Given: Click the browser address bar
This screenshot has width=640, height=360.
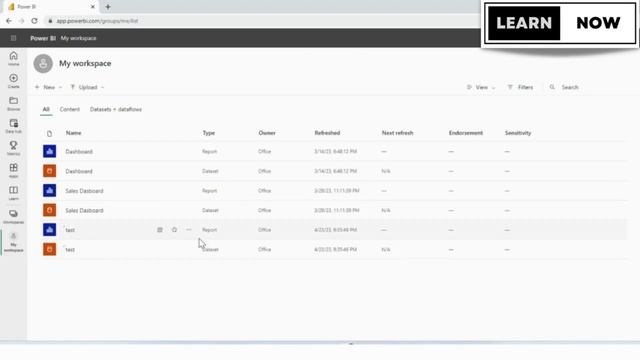Looking at the screenshot, I should 261,21.
